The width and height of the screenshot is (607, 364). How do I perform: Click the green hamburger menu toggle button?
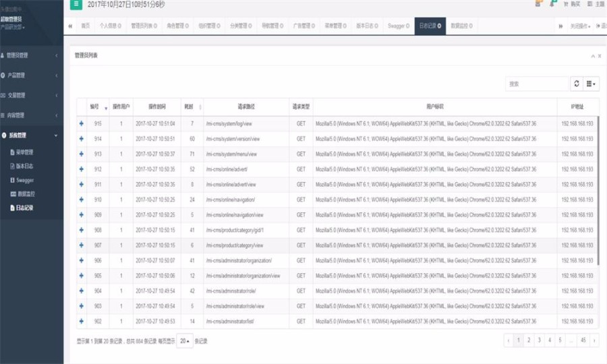tap(76, 4)
